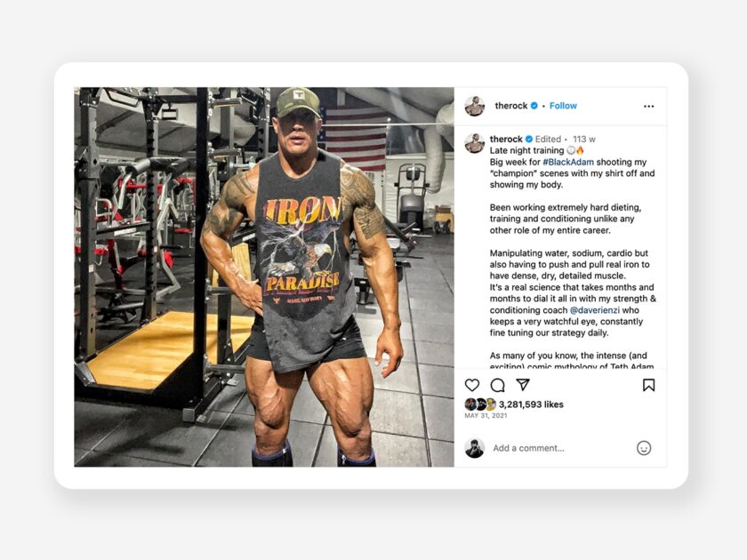Open @daverienzi profile mention
This screenshot has height=560, width=747.
[x=595, y=310]
